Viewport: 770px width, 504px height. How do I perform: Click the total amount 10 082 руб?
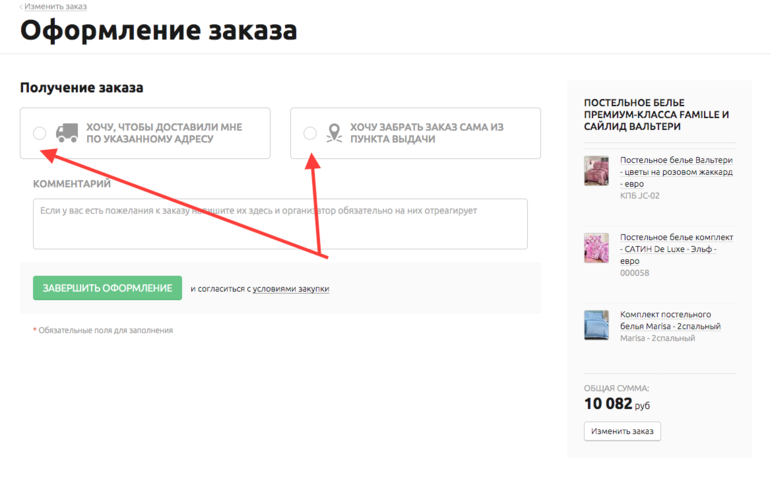click(616, 404)
